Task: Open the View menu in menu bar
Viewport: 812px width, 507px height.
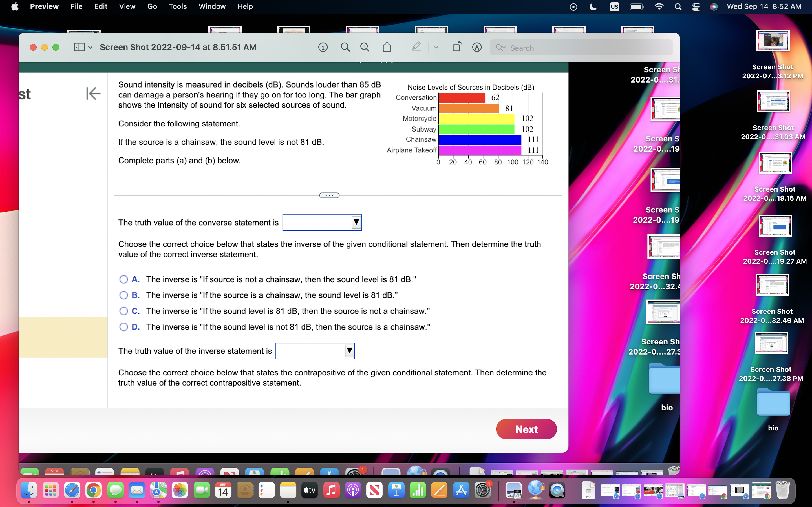Action: pyautogui.click(x=127, y=6)
